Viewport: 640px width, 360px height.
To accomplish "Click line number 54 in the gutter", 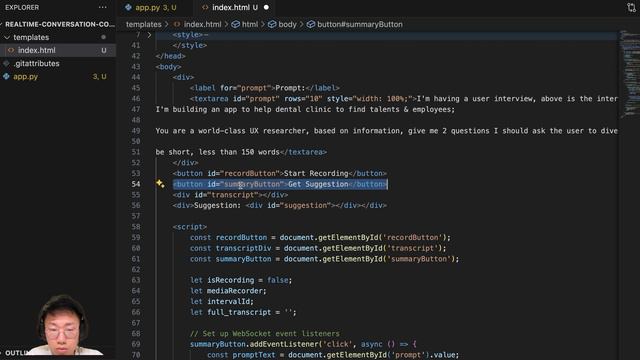I will [x=136, y=184].
